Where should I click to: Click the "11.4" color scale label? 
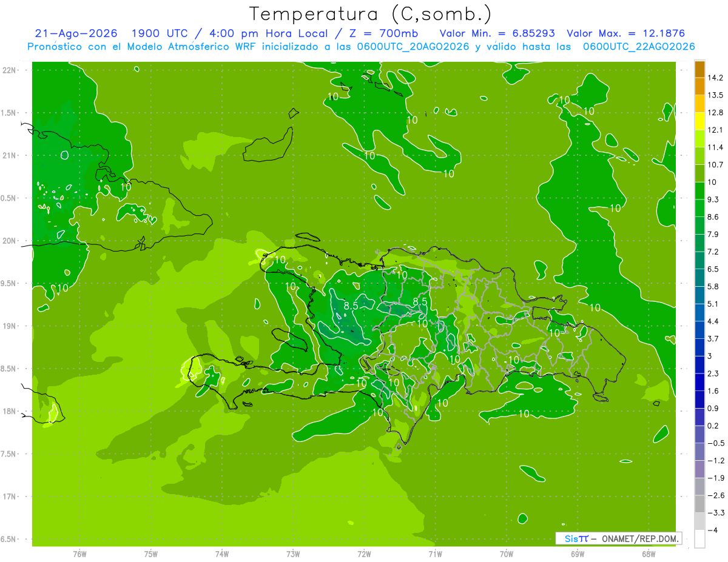coord(715,147)
